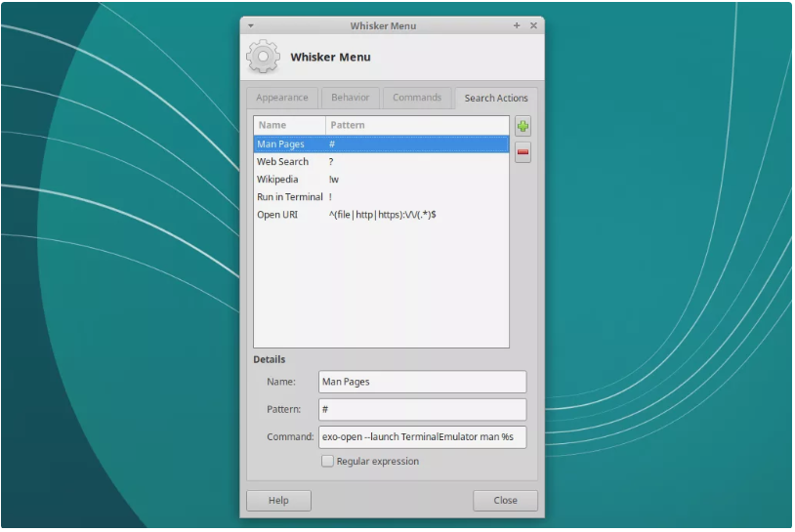This screenshot has width=795, height=532.
Task: Click into the Command input field
Action: (x=422, y=436)
